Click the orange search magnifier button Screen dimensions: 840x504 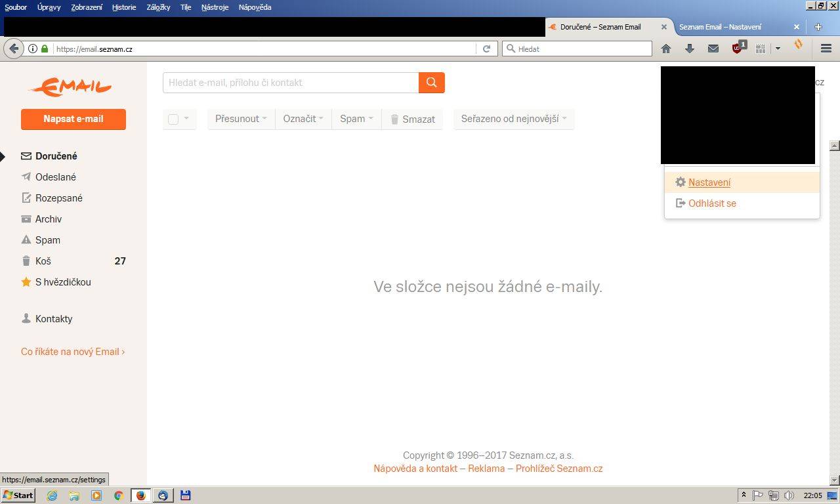coord(431,82)
